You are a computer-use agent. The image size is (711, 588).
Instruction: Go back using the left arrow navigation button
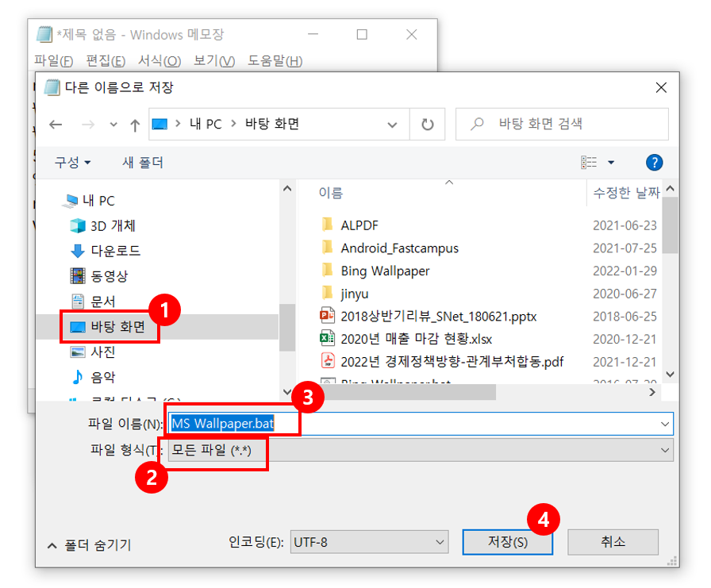(56, 125)
